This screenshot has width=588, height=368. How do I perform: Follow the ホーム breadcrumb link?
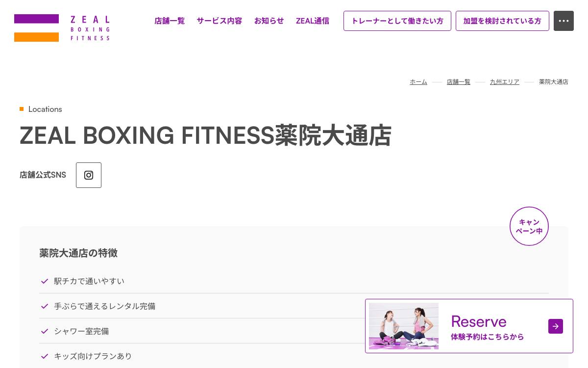pos(418,82)
